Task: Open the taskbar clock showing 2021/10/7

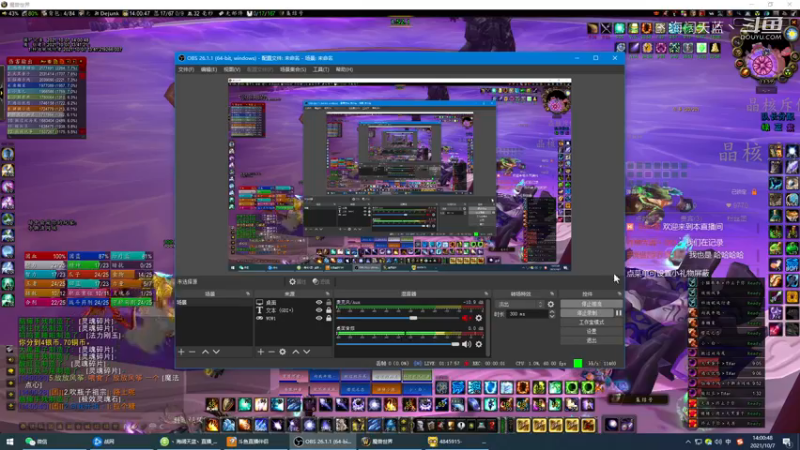Action: 763,441
